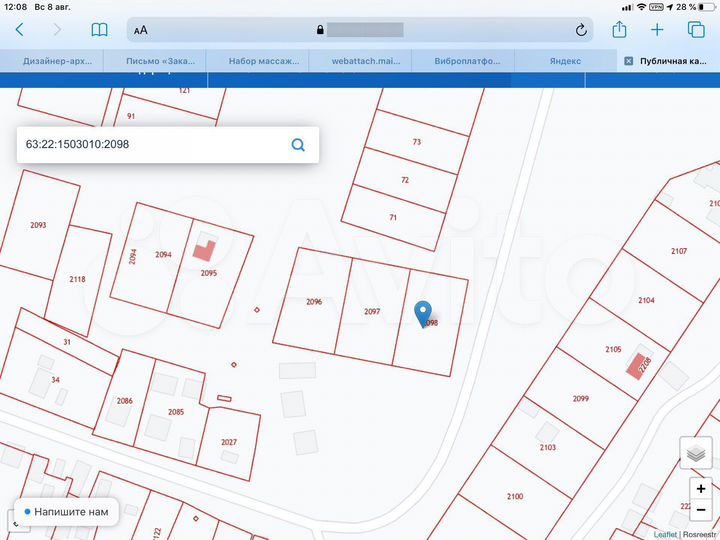Click the blue map pin on parcel 2098

click(x=423, y=313)
